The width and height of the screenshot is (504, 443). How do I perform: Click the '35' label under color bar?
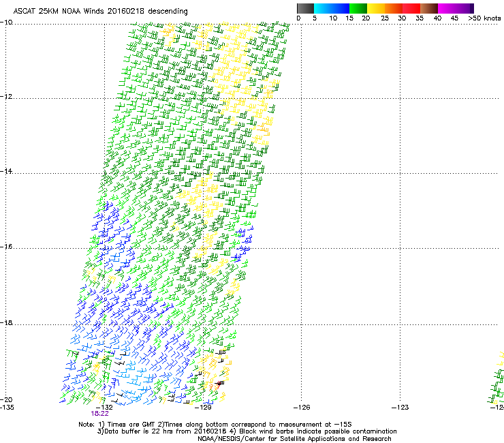(x=420, y=18)
